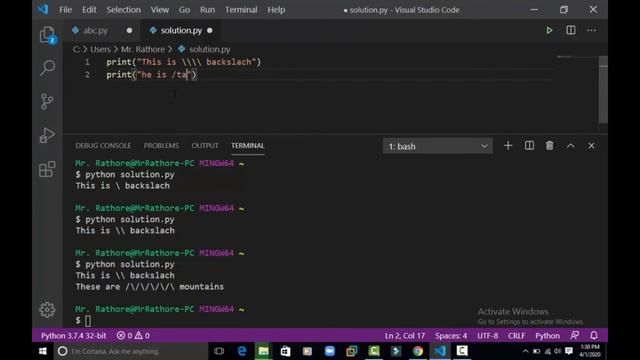Open the Source Control view
The image size is (640, 360).
(47, 101)
